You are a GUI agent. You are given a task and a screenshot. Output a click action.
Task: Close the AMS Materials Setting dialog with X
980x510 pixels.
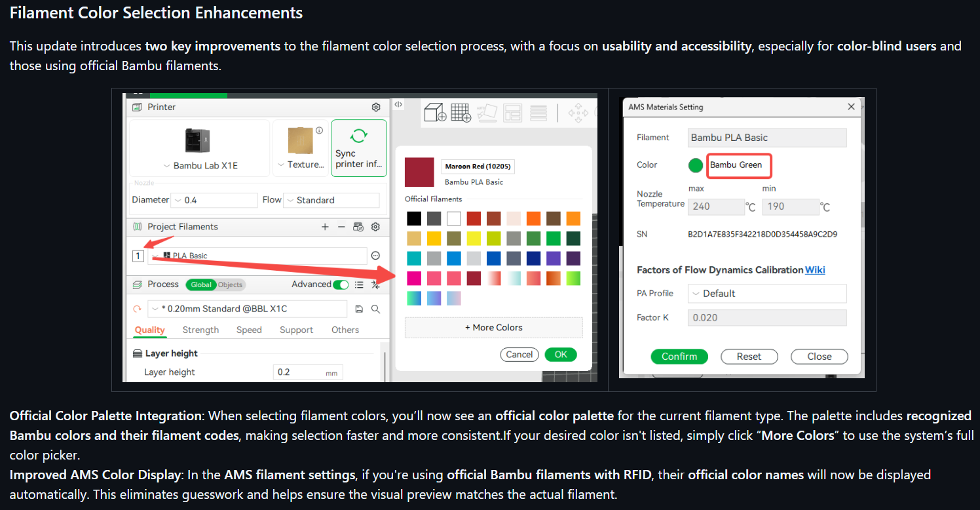point(851,107)
